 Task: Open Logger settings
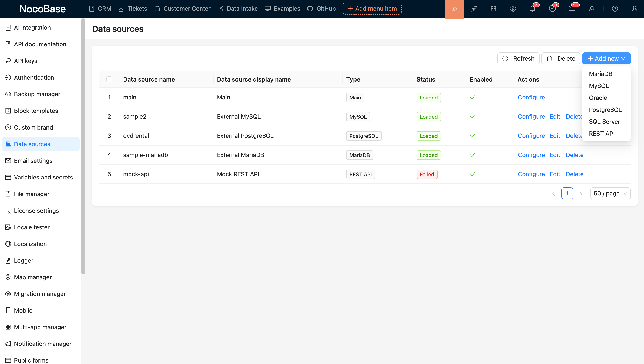coord(41,261)
